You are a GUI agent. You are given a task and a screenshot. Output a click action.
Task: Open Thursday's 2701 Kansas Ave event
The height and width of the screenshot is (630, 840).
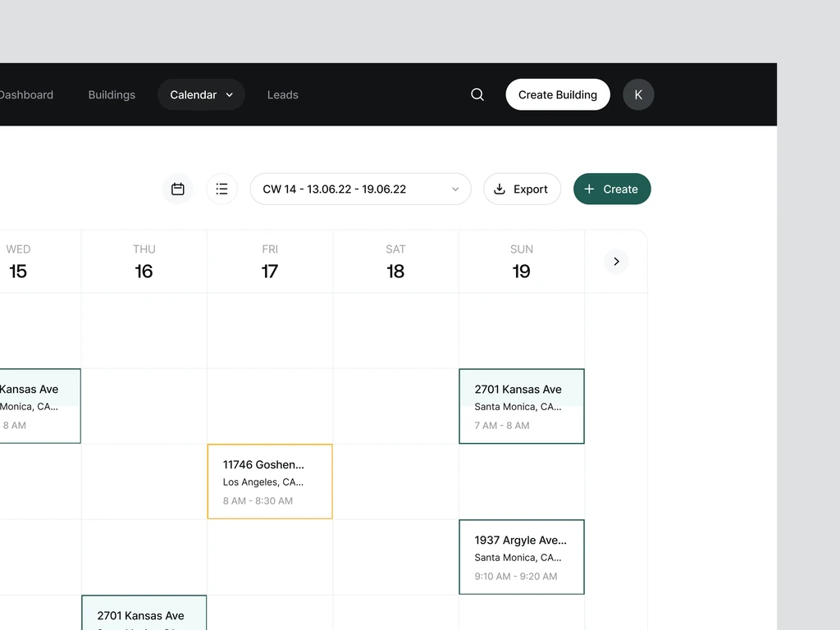pyautogui.click(x=144, y=612)
